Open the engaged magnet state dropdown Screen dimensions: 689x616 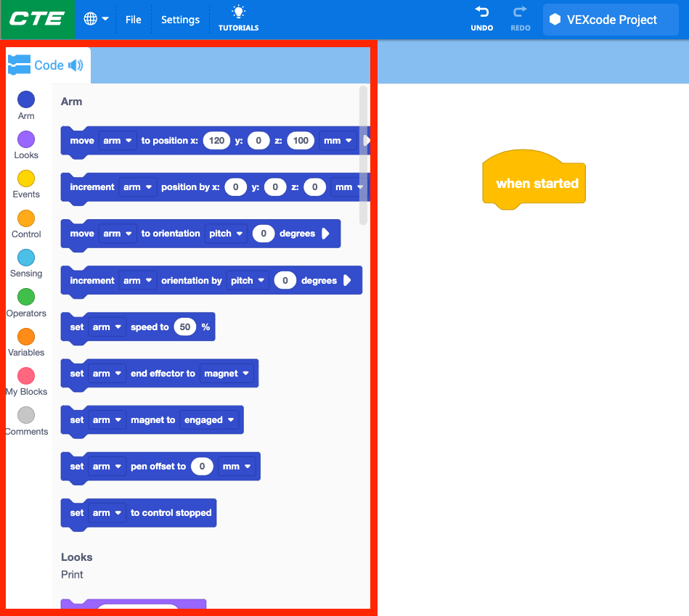[x=209, y=420]
